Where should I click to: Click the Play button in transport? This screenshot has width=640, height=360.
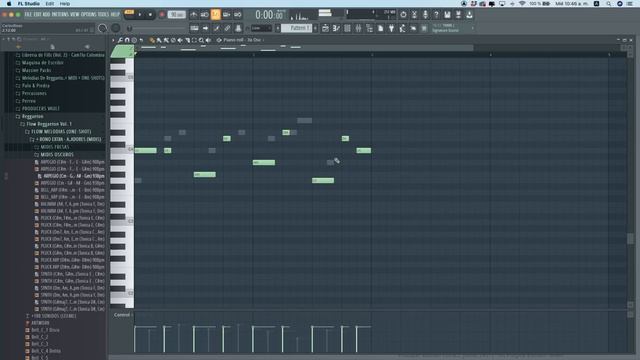pos(140,15)
